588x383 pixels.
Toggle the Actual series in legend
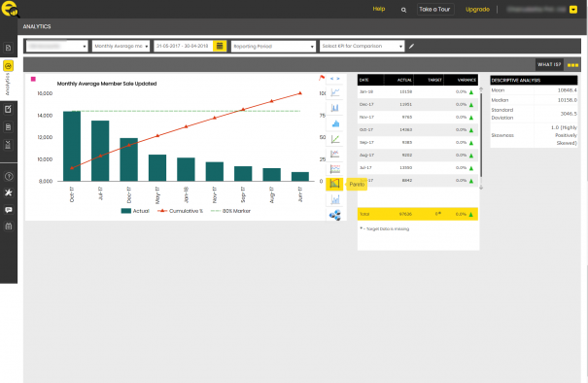[135, 211]
